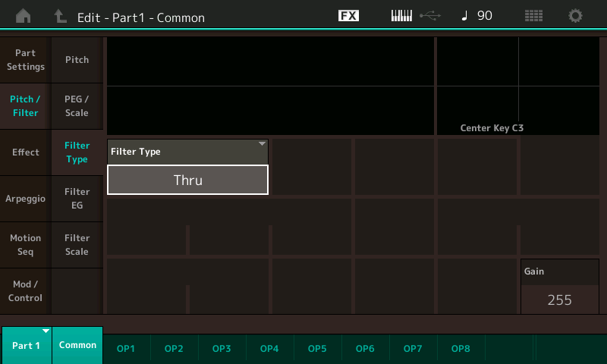Click the exit up-arrow icon
Viewport: 607px width, 364px height.
pos(60,16)
